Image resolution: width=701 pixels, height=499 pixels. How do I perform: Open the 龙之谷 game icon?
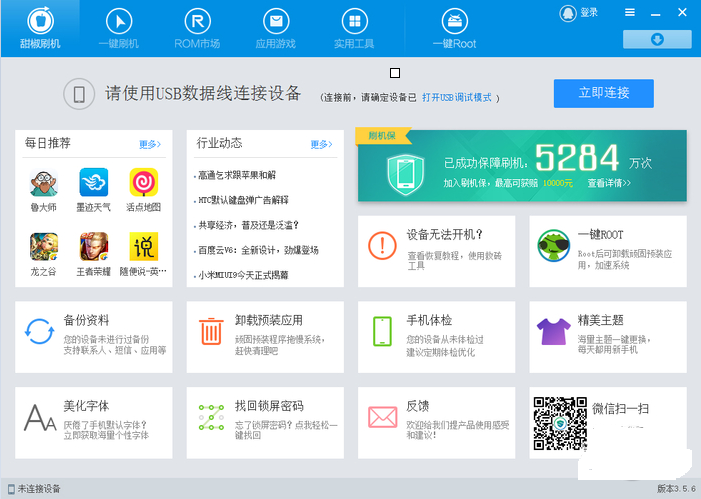[x=43, y=246]
